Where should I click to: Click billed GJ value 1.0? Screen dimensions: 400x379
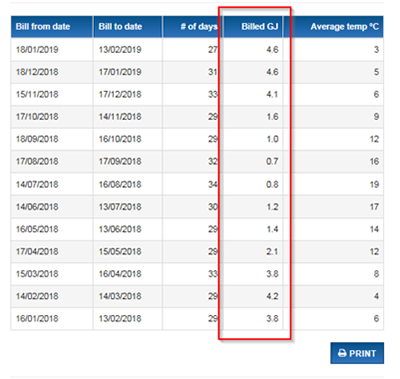(x=272, y=139)
